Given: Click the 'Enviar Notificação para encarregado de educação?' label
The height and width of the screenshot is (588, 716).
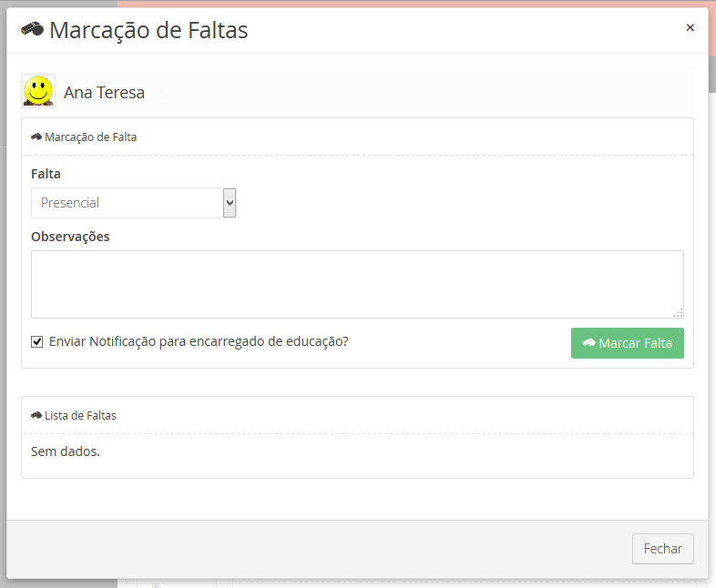Looking at the screenshot, I should pos(199,342).
